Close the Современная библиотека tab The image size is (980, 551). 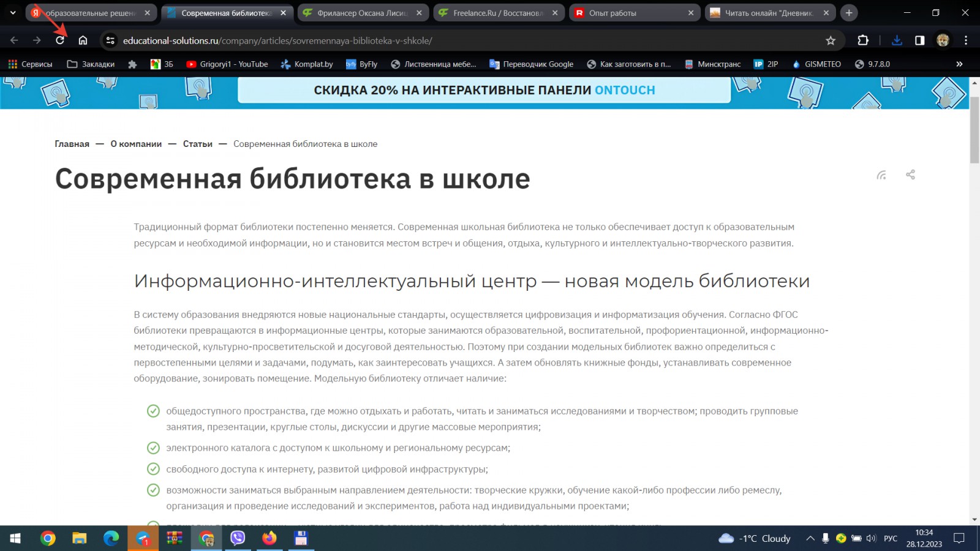point(283,13)
